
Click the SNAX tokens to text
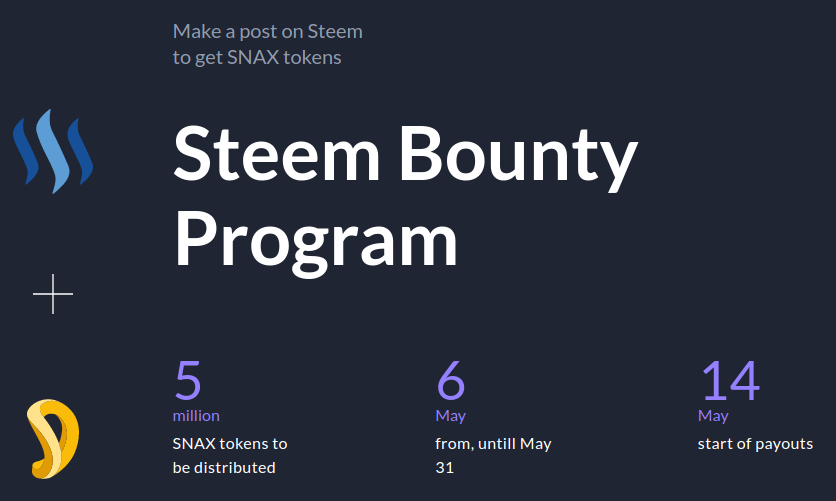click(230, 443)
